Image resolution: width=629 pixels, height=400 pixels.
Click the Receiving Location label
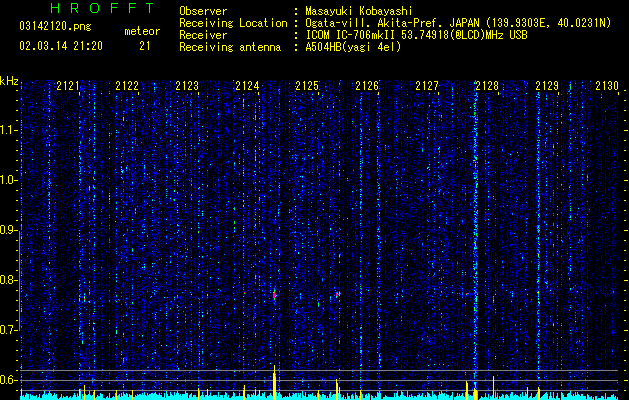pyautogui.click(x=233, y=23)
